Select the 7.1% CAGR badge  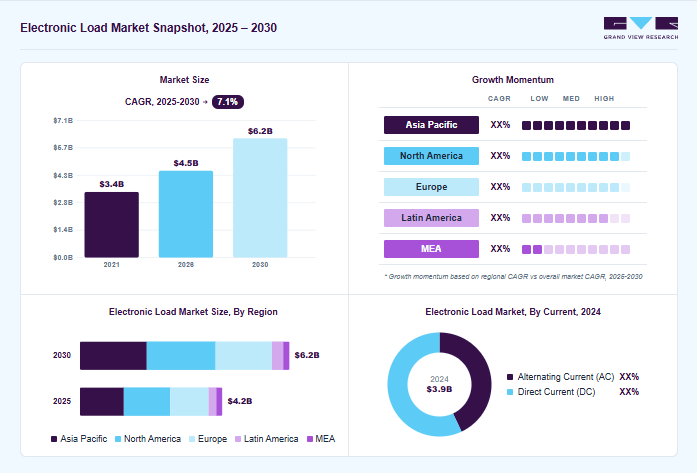228,102
